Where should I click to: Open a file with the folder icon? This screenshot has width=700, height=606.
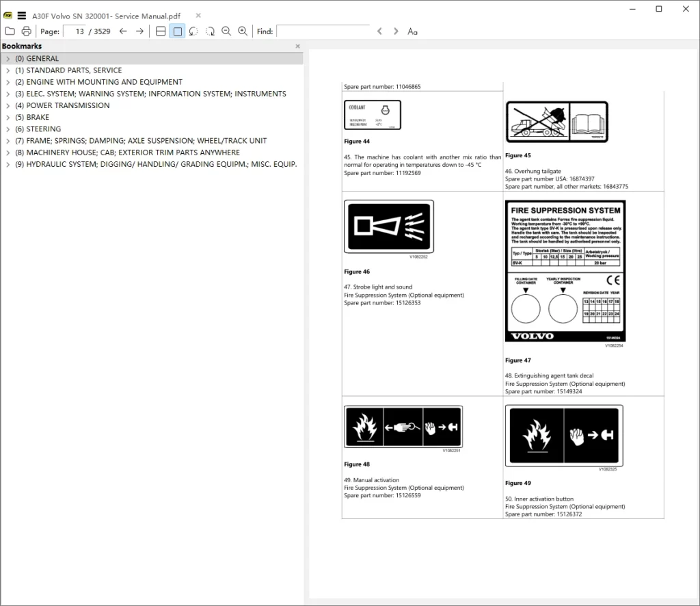[x=10, y=31]
